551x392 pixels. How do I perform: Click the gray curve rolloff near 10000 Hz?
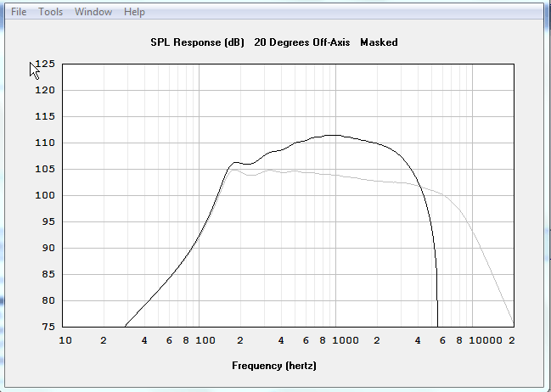[473, 232]
